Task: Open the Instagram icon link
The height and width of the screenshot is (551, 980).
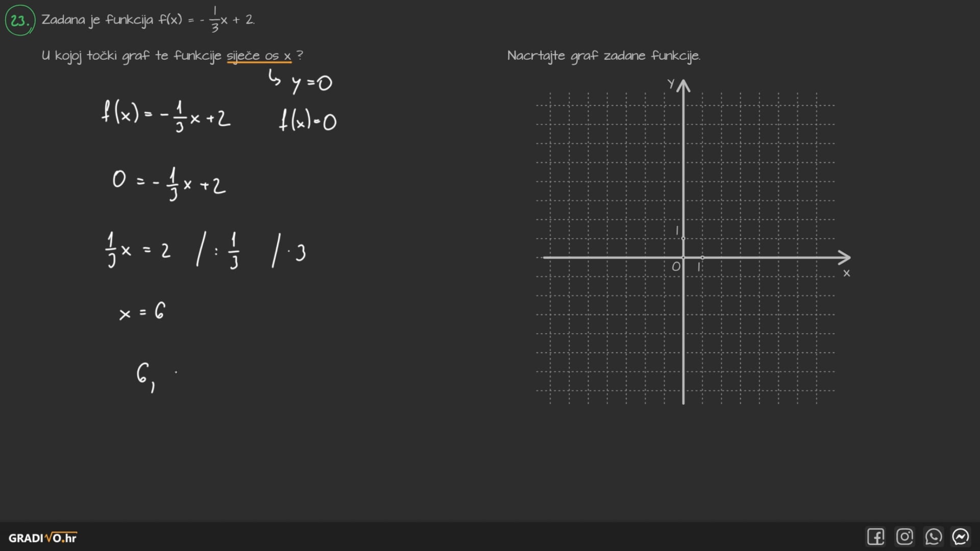Action: [x=904, y=537]
